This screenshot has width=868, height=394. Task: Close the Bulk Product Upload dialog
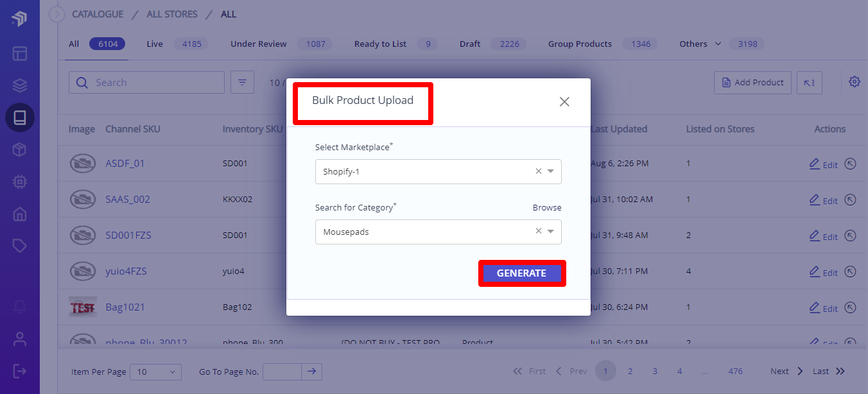[x=564, y=101]
